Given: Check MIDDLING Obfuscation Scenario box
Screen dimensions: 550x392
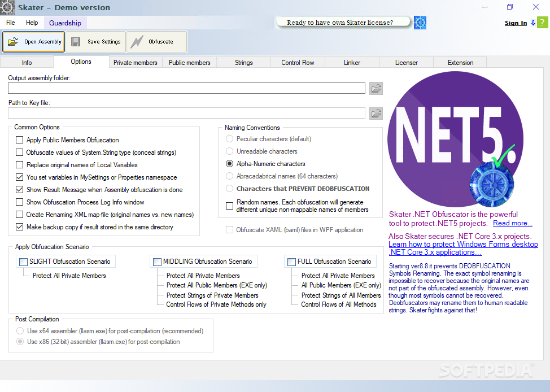Looking at the screenshot, I should pos(157,262).
